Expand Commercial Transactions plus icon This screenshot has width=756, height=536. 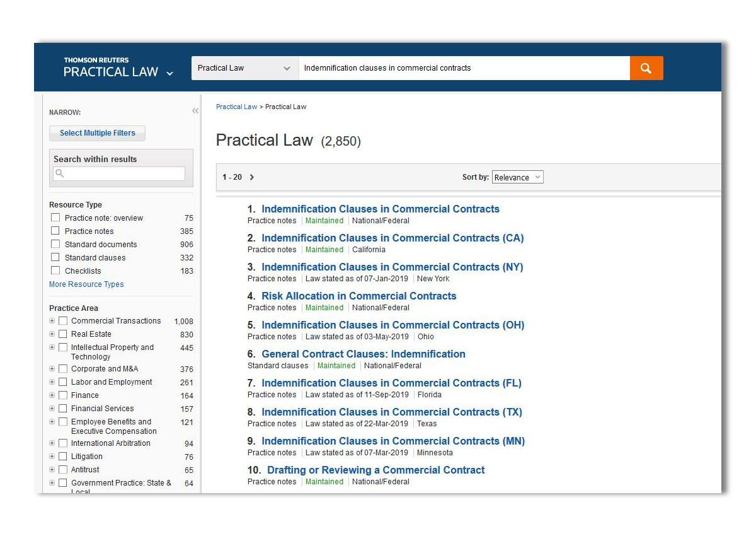[x=52, y=321]
